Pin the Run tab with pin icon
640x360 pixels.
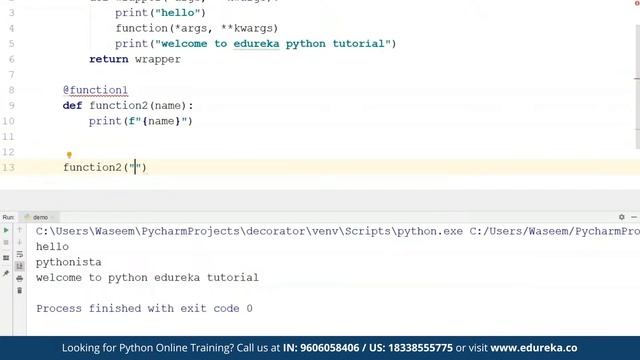pos(6,273)
